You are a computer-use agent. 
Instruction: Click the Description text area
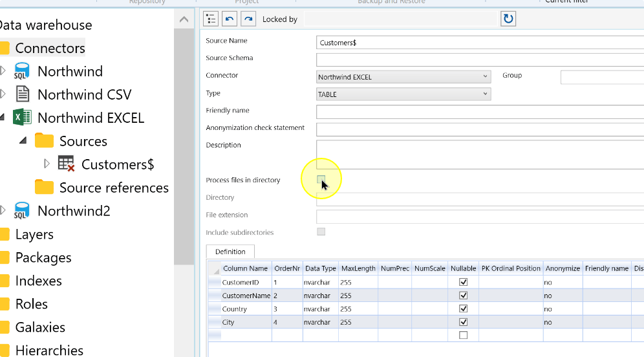tap(480, 155)
